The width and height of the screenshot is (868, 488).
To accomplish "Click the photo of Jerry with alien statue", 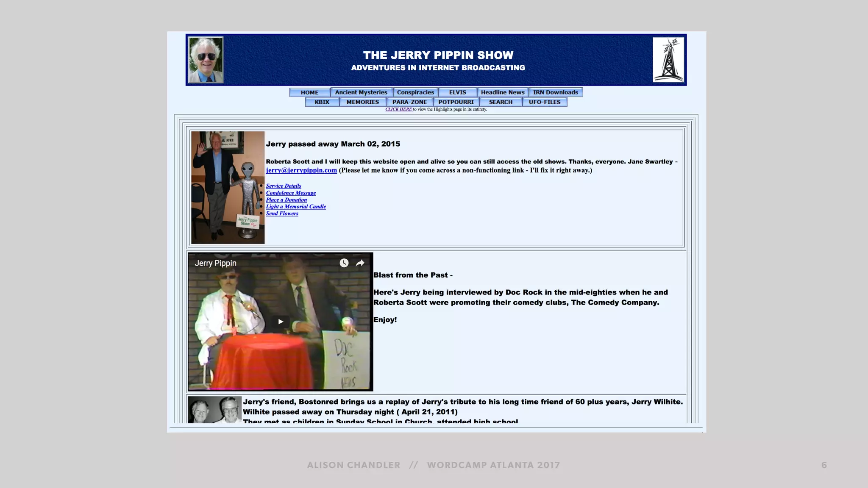I will tap(228, 187).
